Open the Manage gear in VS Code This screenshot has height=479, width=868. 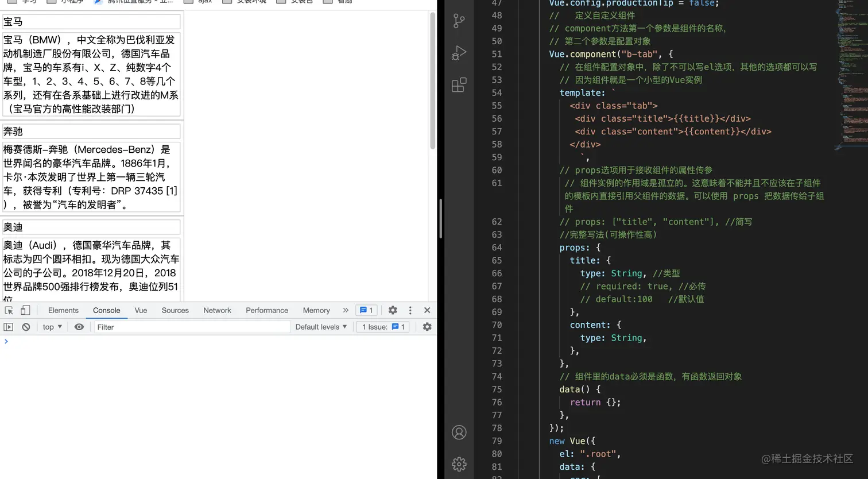pos(459,464)
